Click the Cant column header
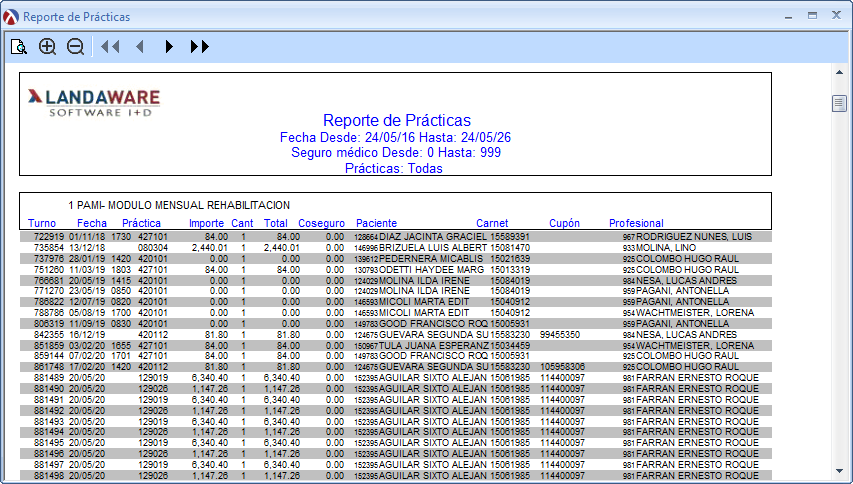 (x=242, y=223)
